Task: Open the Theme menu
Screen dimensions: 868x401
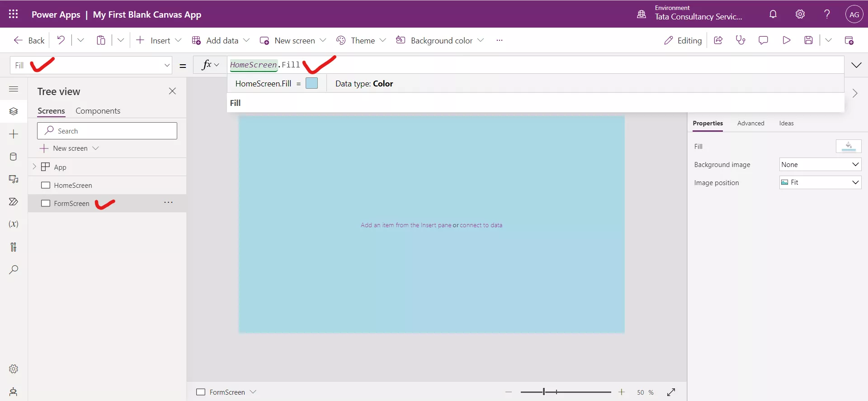Action: [x=361, y=40]
